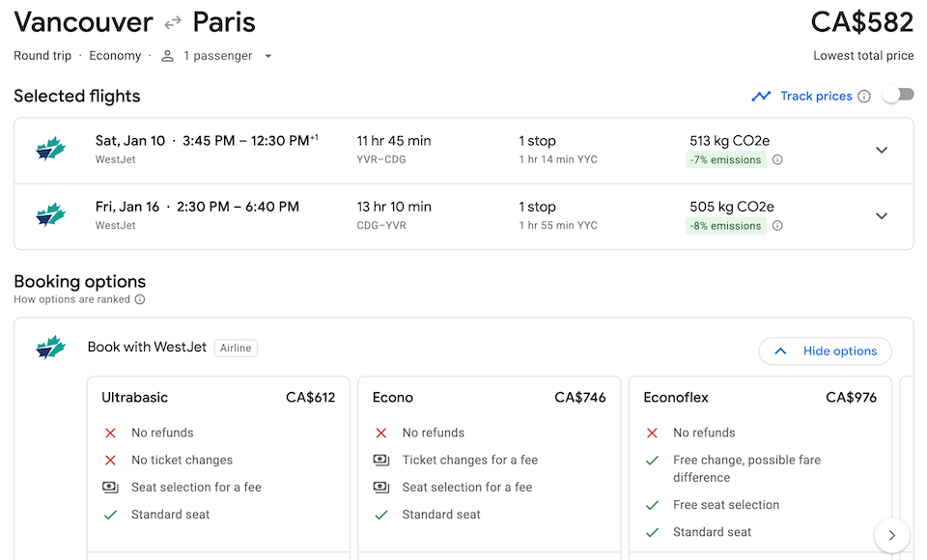927x560 pixels.
Task: Click the passenger person icon
Action: pyautogui.click(x=168, y=56)
